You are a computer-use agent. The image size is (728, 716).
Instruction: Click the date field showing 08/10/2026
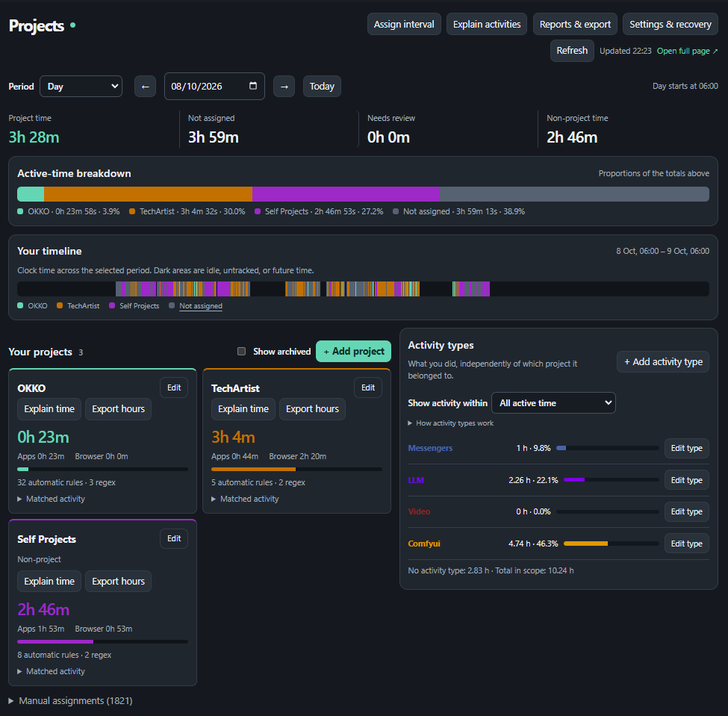point(214,87)
